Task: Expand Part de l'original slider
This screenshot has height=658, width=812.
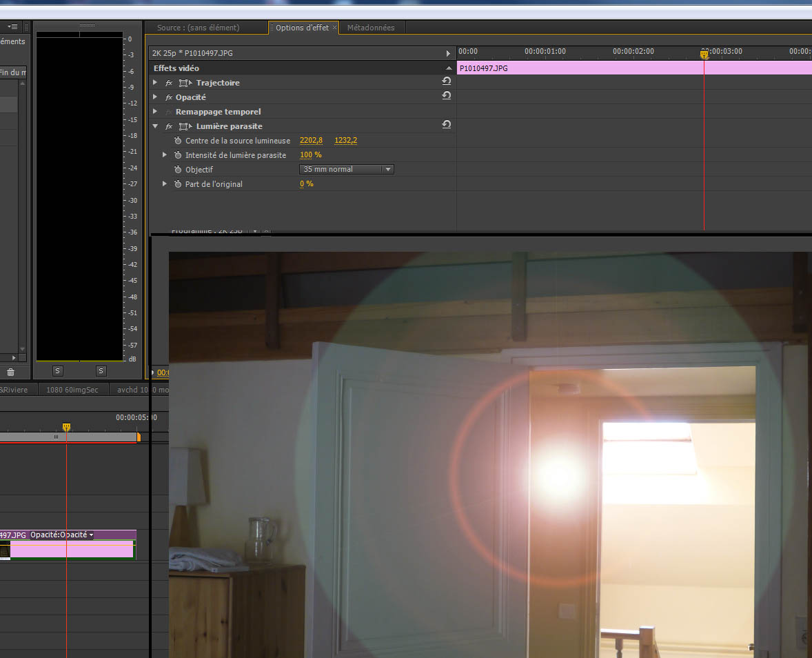Action: coord(165,184)
